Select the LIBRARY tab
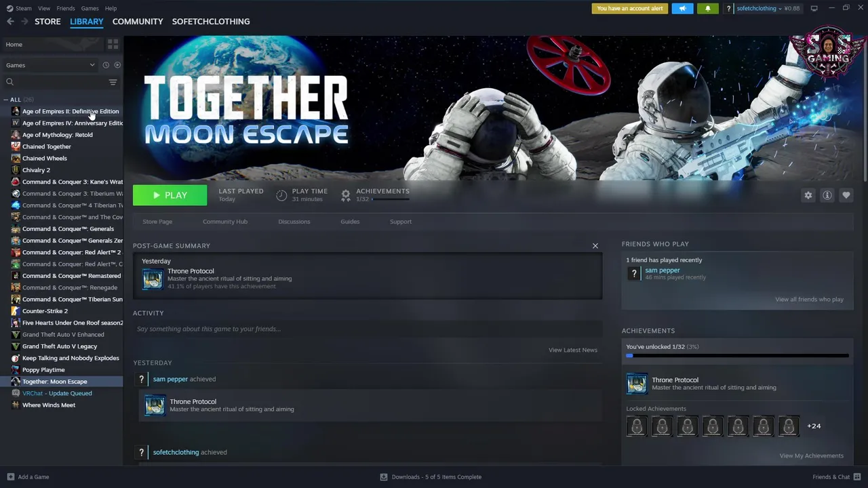The image size is (868, 488). coord(87,22)
